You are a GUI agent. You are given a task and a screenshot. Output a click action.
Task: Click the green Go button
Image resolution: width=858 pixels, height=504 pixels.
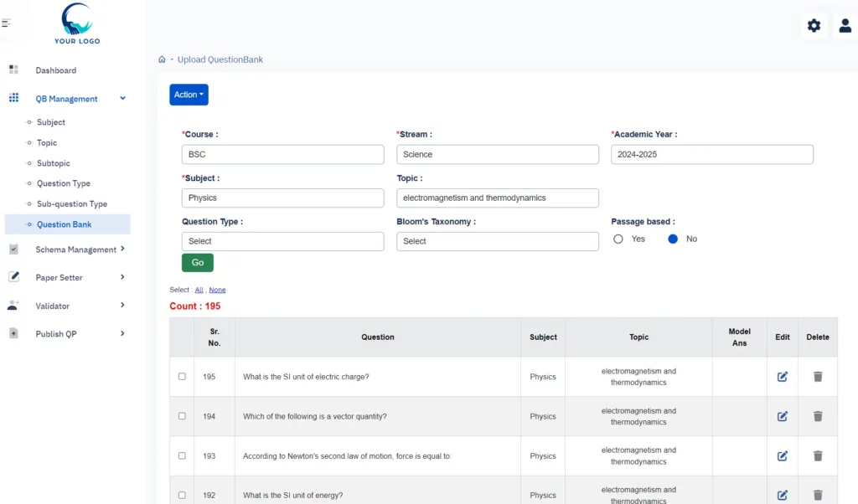point(198,262)
